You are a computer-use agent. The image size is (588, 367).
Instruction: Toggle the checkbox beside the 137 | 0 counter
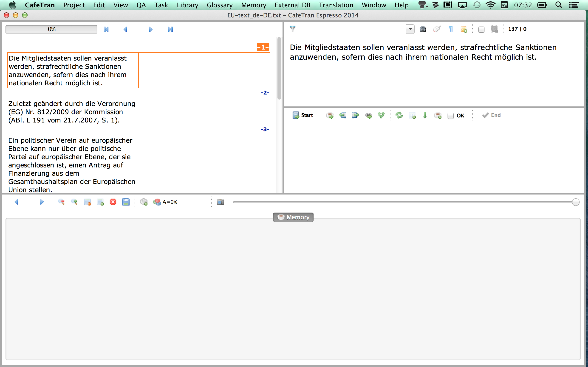481,29
